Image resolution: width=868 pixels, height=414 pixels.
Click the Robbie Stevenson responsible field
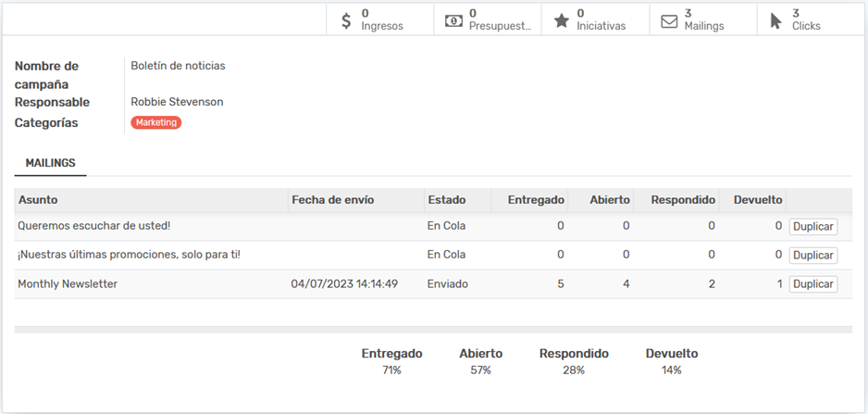[177, 102]
